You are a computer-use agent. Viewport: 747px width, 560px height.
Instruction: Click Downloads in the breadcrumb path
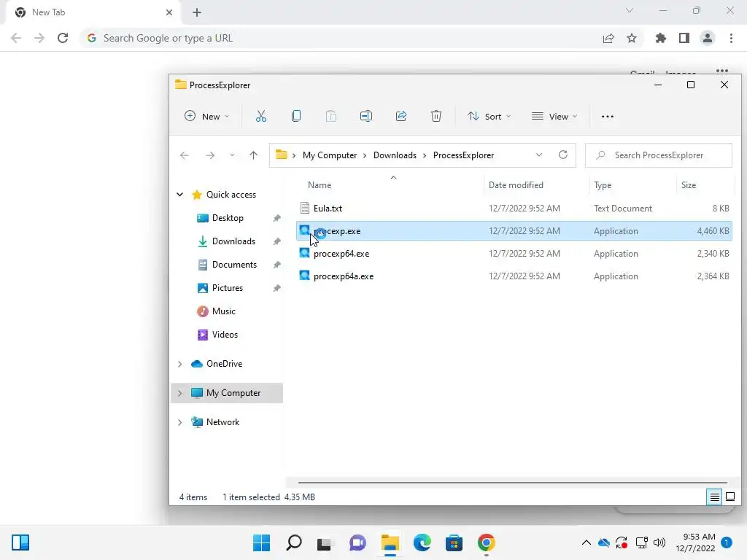[x=395, y=155]
